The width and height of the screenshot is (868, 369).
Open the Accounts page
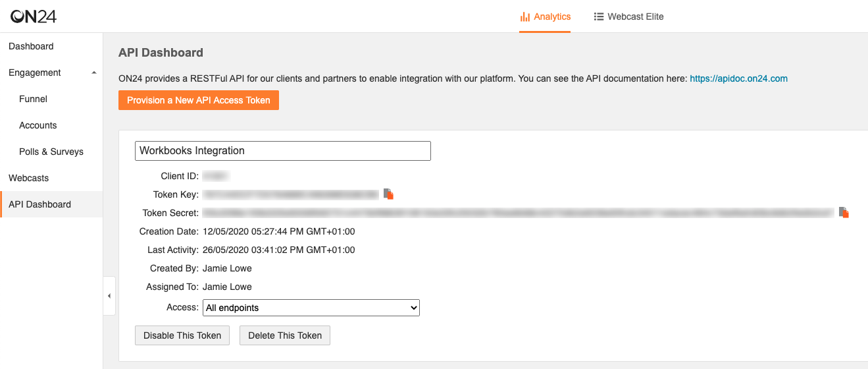38,125
